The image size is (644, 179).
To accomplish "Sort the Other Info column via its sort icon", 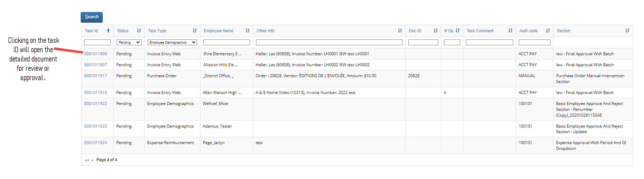I will pos(400,30).
